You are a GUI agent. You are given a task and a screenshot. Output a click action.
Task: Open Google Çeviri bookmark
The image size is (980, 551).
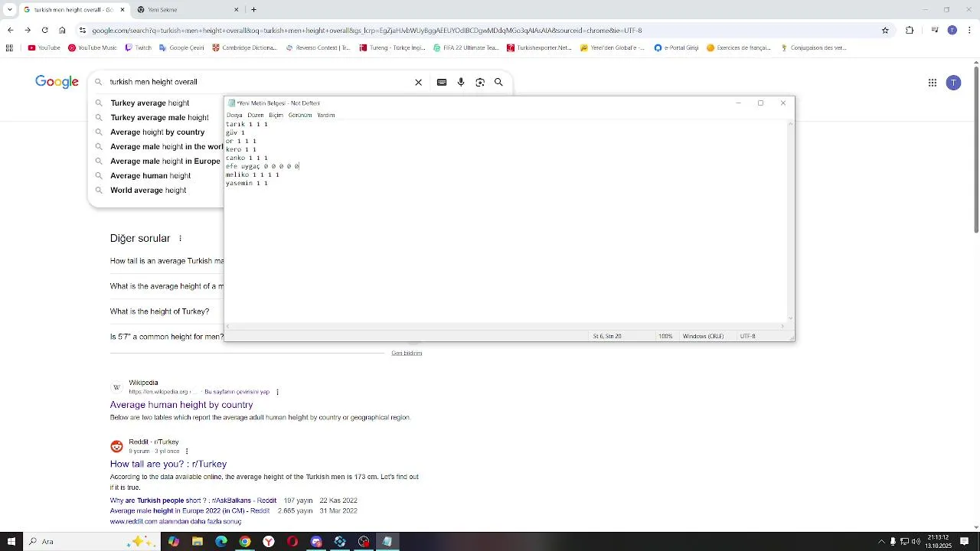(181, 47)
